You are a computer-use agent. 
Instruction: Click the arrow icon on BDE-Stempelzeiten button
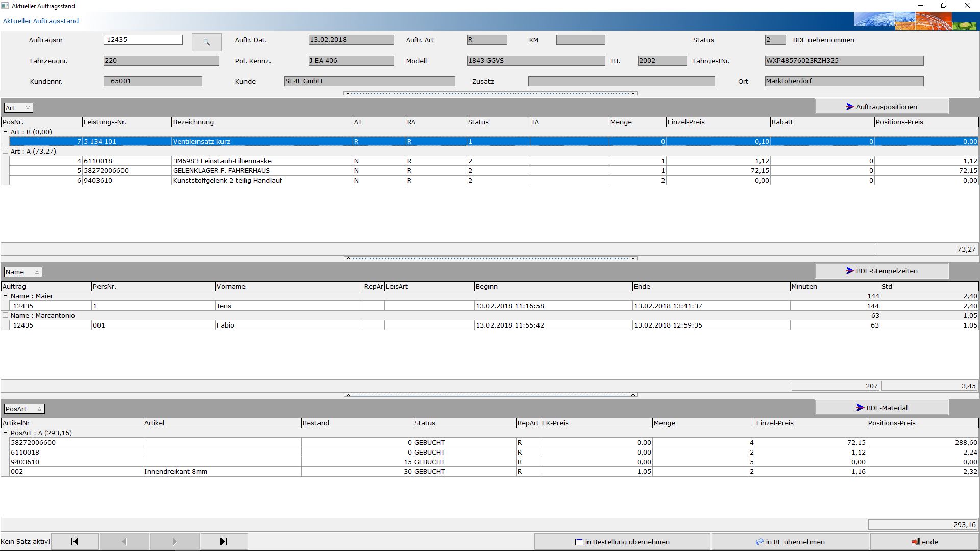pos(849,270)
